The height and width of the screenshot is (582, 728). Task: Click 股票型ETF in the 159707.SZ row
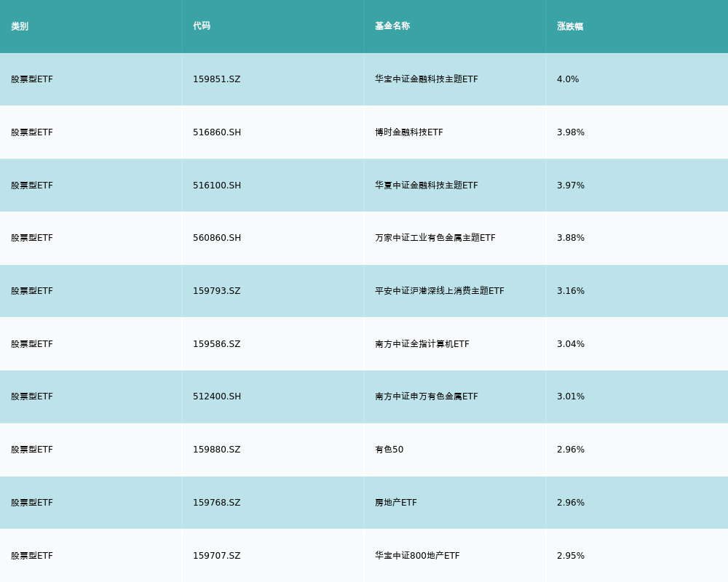tap(32, 556)
